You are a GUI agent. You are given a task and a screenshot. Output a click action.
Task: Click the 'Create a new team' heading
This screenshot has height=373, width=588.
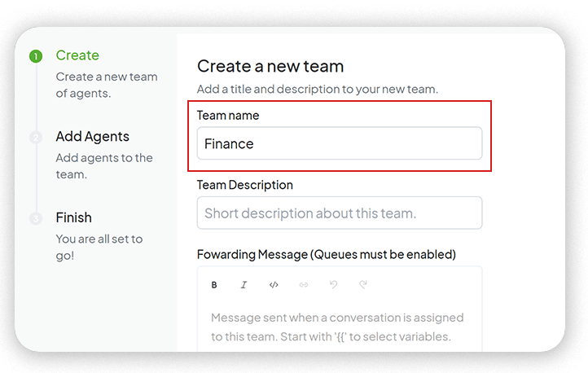click(x=270, y=66)
